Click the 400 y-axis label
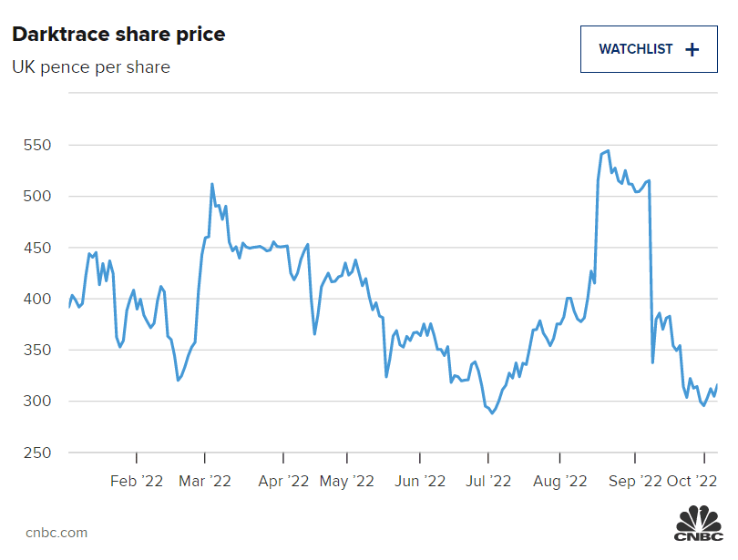Screen dimensions: 738x560 pos(36,299)
